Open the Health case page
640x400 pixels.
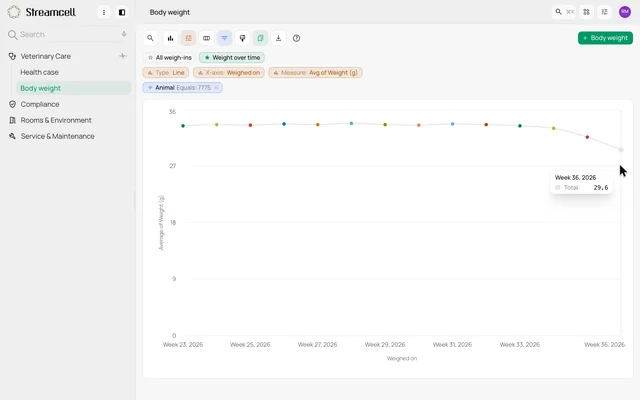(39, 72)
